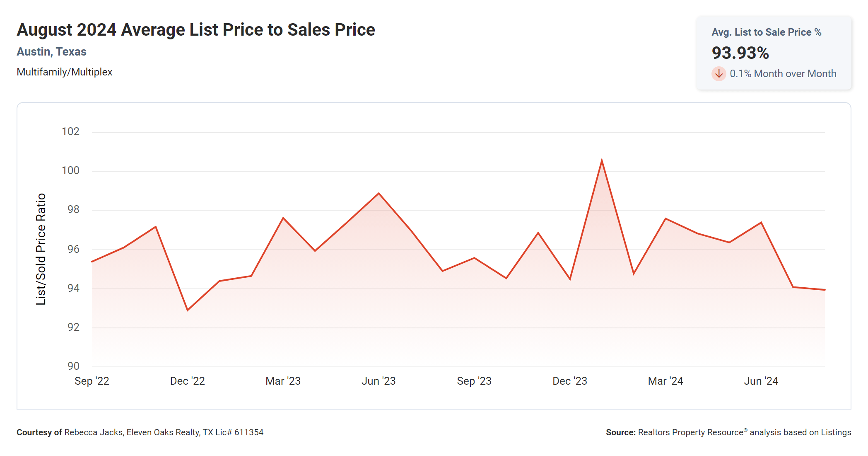Select the Dec '23 x-axis label
Viewport: 868px width, 456px height.
570,381
